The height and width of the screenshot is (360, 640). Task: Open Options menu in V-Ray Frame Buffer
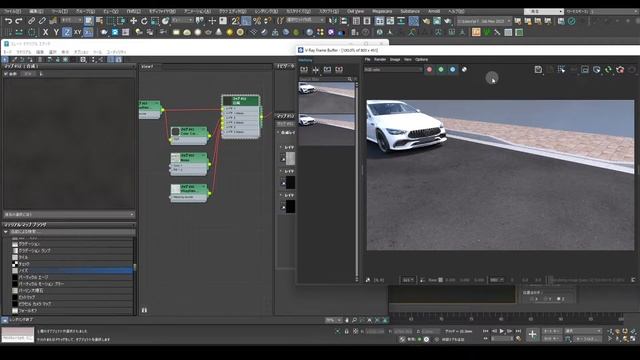pos(421,60)
